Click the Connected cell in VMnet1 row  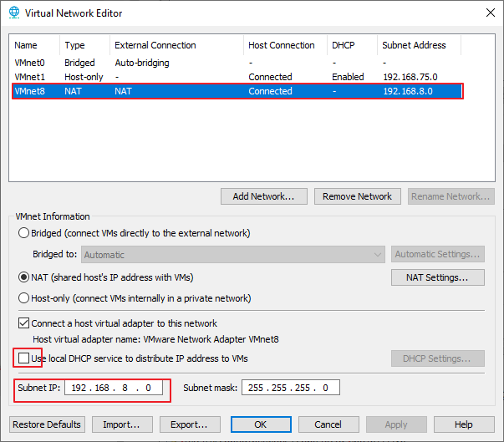270,77
